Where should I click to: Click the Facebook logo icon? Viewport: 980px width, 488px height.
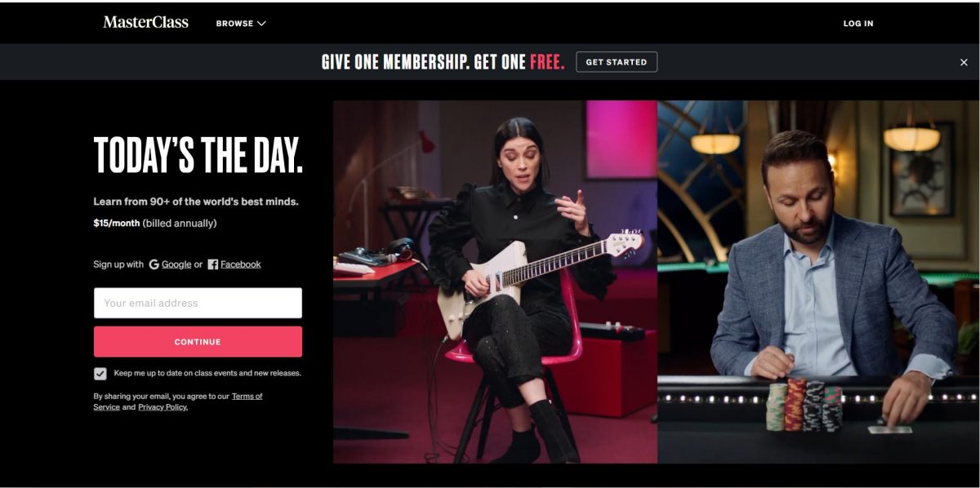click(212, 264)
